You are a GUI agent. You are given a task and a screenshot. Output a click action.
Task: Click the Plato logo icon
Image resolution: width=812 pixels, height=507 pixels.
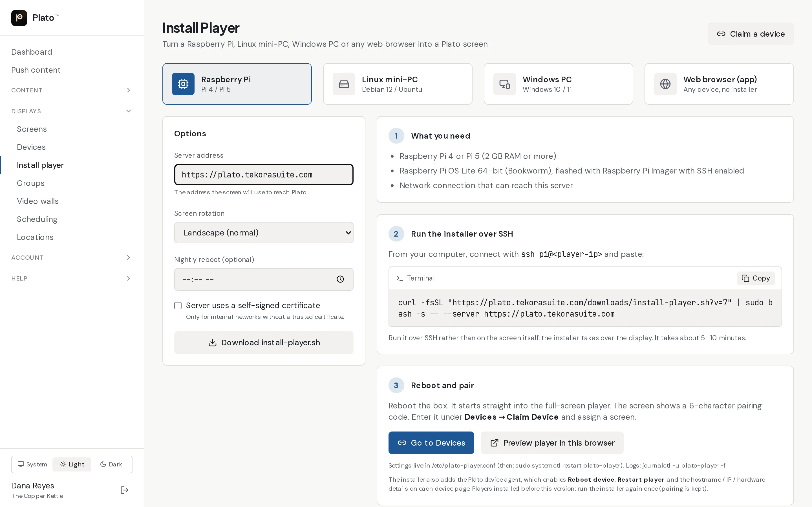coord(19,18)
